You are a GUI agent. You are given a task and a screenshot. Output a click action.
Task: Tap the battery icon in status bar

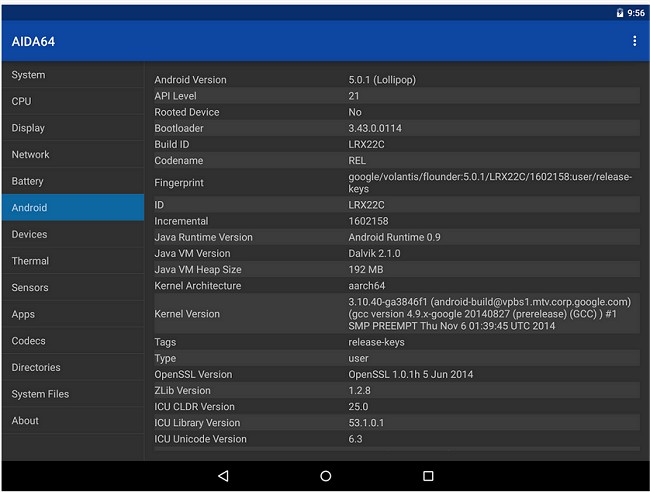pyautogui.click(x=620, y=13)
